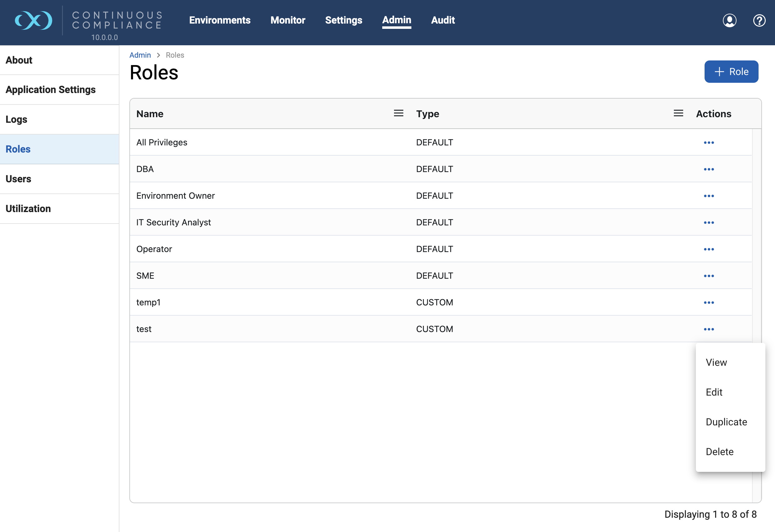This screenshot has height=532, width=775.
Task: Click the add Role button
Action: pyautogui.click(x=731, y=72)
